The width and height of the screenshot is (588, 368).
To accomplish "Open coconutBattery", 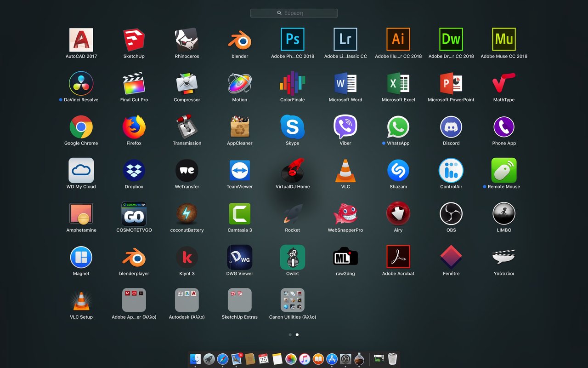I will pos(187,214).
